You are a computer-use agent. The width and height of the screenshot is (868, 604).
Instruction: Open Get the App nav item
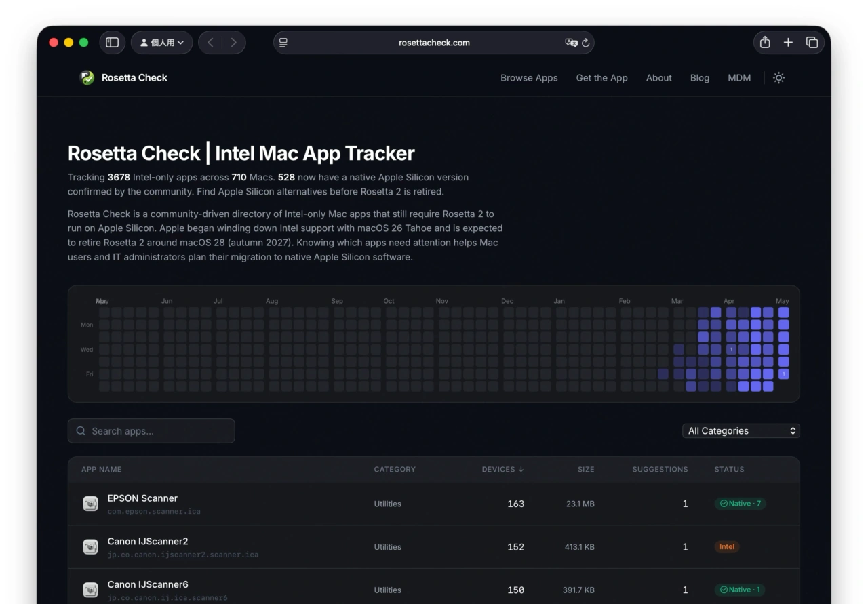click(x=602, y=78)
